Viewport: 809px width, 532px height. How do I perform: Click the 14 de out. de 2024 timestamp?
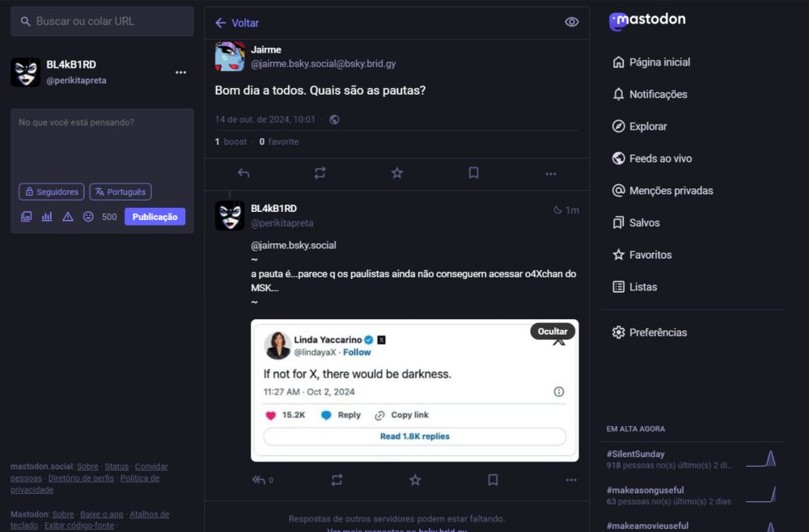click(x=265, y=120)
